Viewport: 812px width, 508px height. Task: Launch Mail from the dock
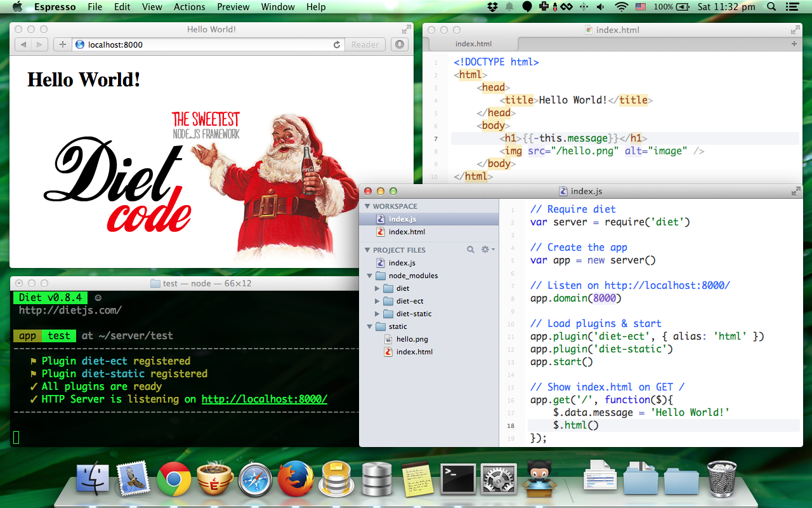click(x=133, y=479)
